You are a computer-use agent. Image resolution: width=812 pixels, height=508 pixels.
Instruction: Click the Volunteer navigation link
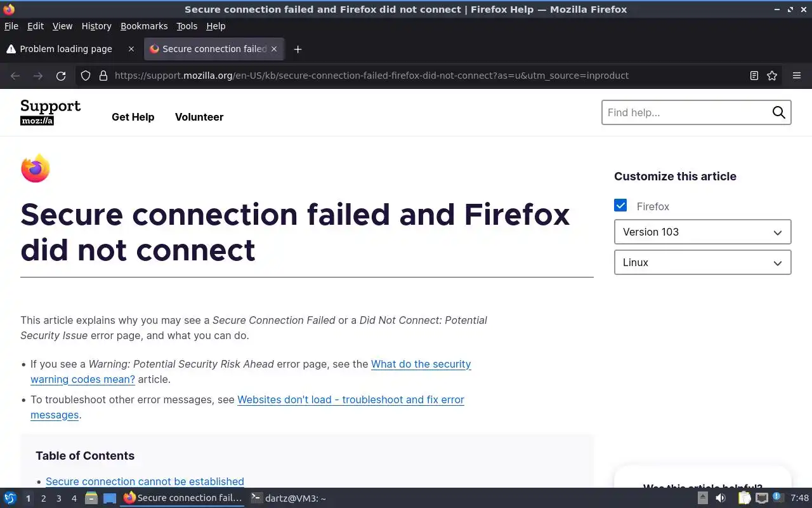coord(199,117)
